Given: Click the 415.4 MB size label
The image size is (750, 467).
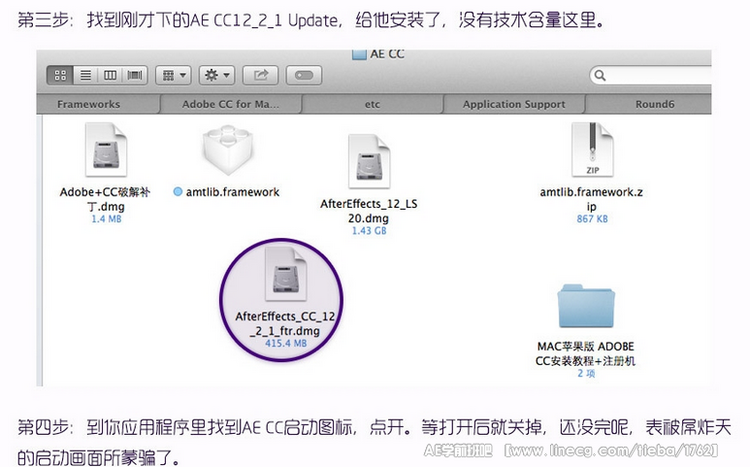Looking at the screenshot, I should (x=286, y=343).
